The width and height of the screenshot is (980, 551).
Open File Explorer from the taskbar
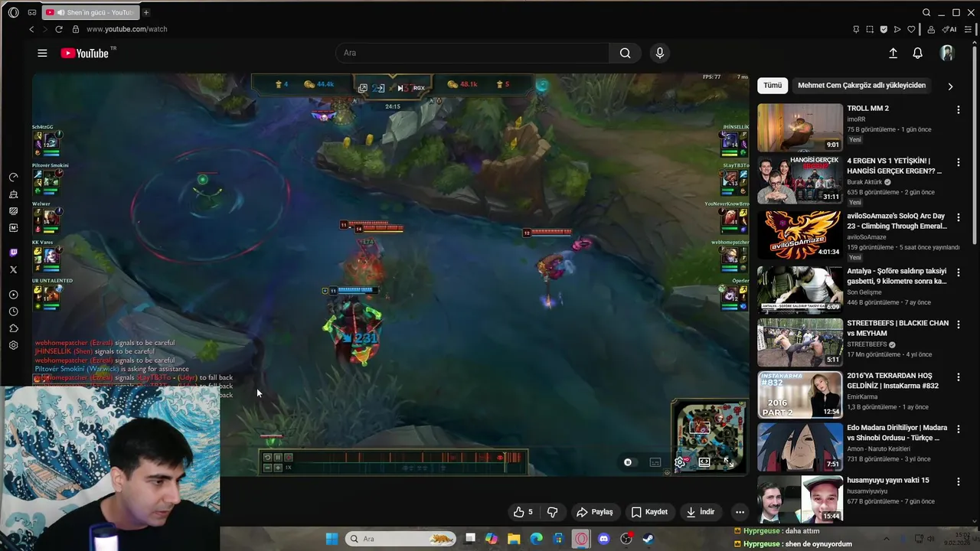coord(514,539)
